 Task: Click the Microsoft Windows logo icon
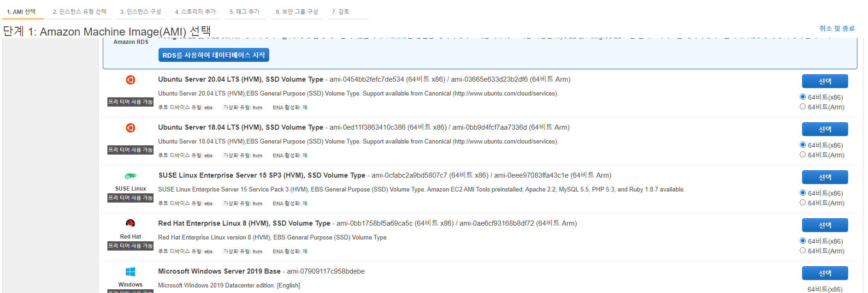[x=130, y=272]
